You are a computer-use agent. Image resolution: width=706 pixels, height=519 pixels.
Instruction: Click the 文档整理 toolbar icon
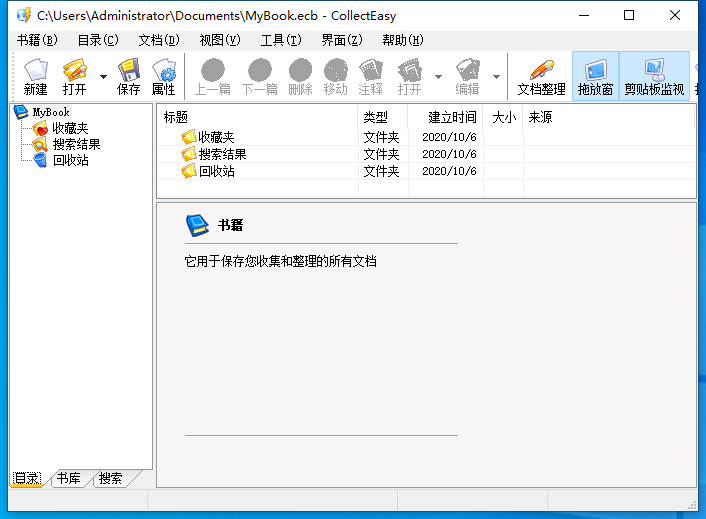click(x=541, y=76)
